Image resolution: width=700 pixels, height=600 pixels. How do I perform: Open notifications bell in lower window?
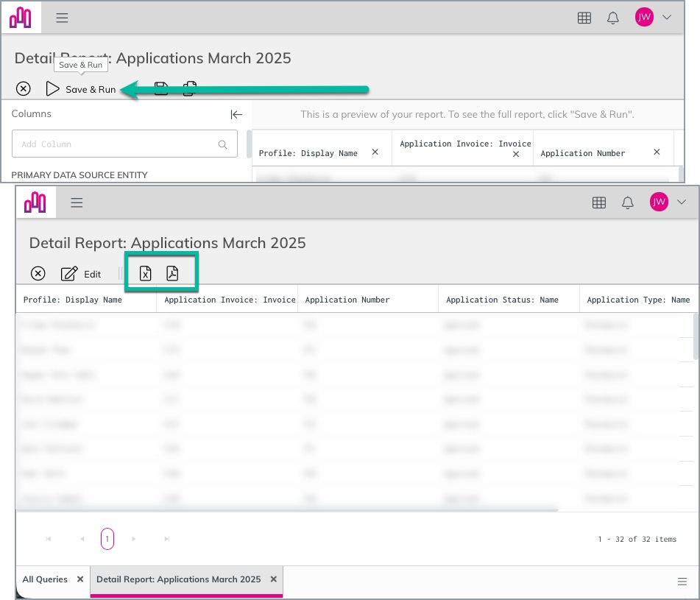[628, 202]
